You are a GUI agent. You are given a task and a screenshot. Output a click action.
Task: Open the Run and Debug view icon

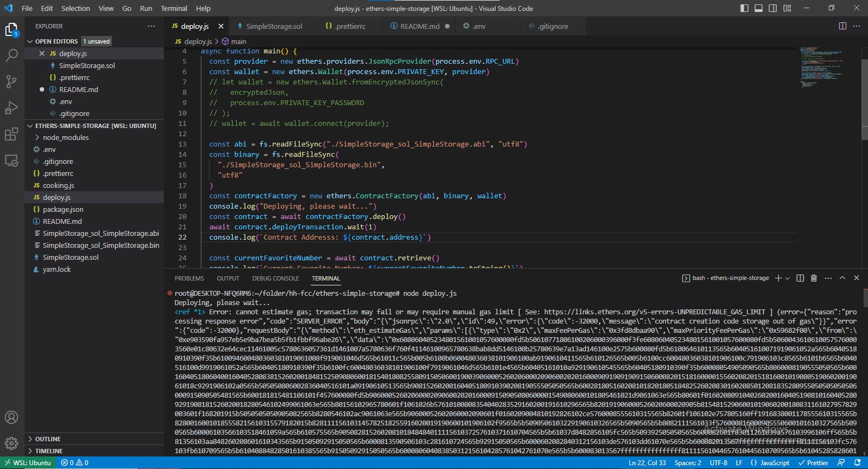tap(11, 108)
